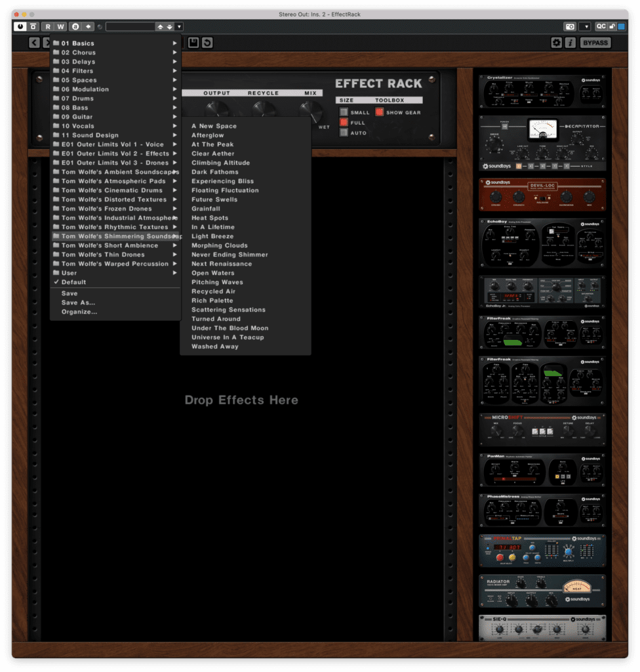Pick the Sie-Q effect thumbnail
This screenshot has height=672, width=640.
(542, 628)
